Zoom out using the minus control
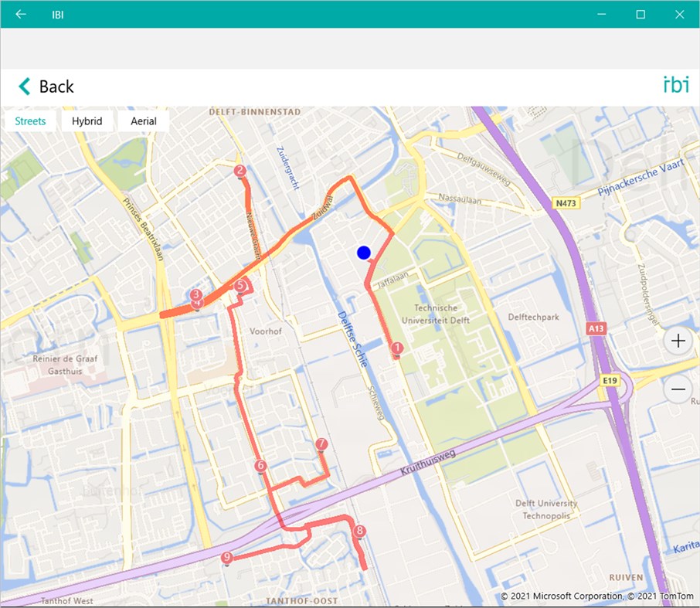The image size is (700, 608). (x=678, y=389)
